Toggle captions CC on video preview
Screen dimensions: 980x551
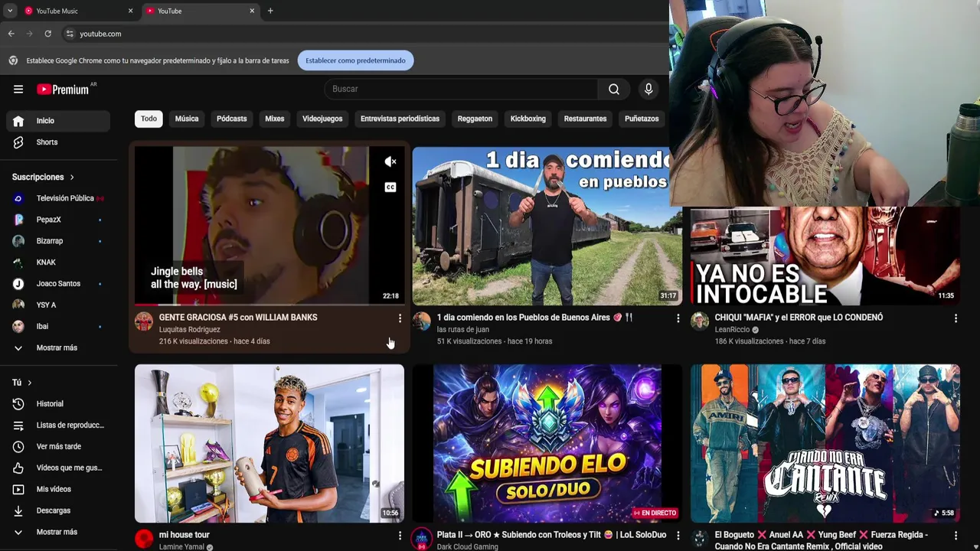(390, 187)
